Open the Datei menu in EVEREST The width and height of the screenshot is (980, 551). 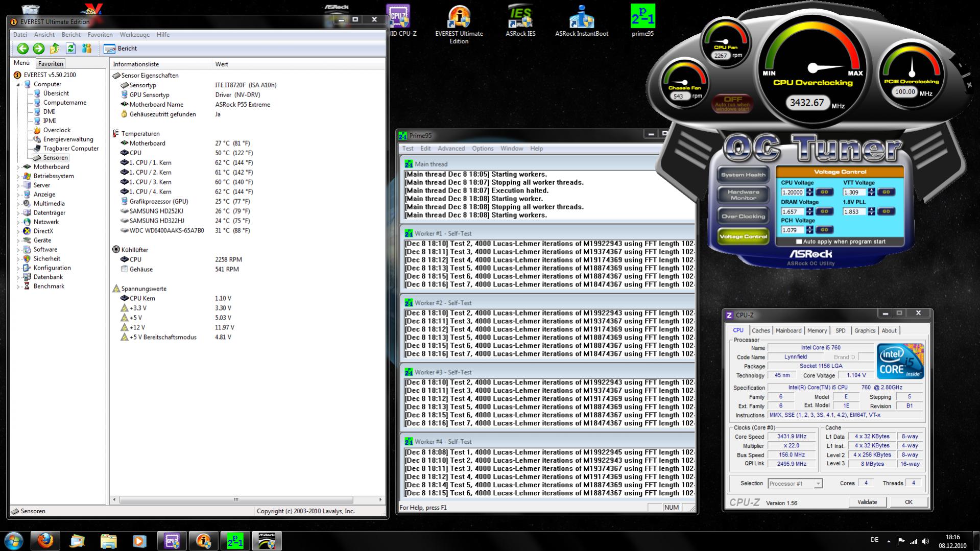(x=20, y=35)
